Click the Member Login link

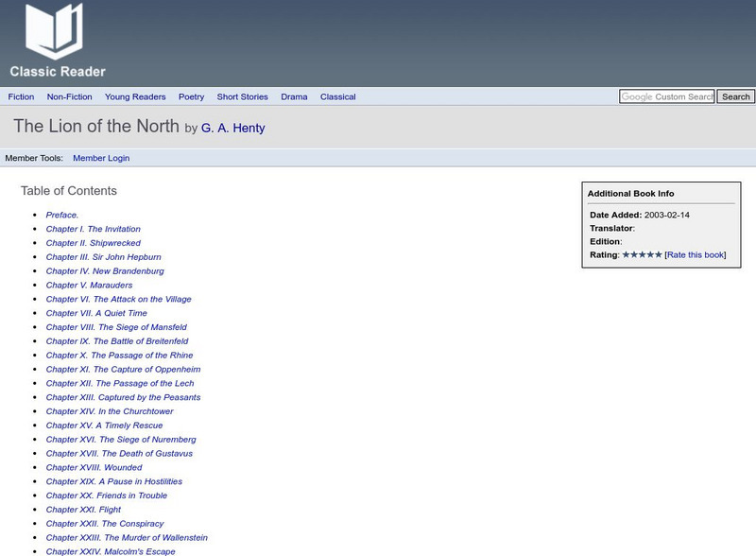point(101,158)
